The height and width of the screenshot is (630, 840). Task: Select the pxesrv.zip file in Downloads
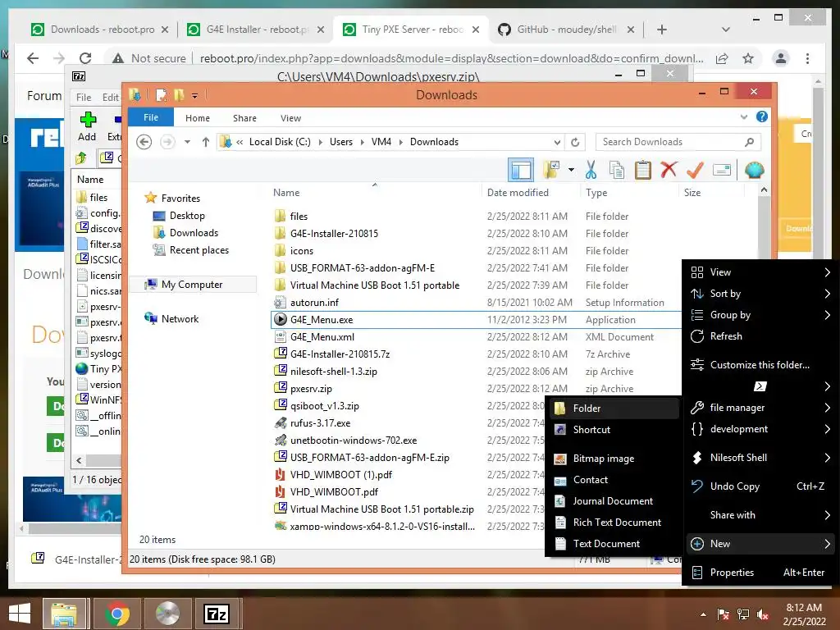pos(311,388)
